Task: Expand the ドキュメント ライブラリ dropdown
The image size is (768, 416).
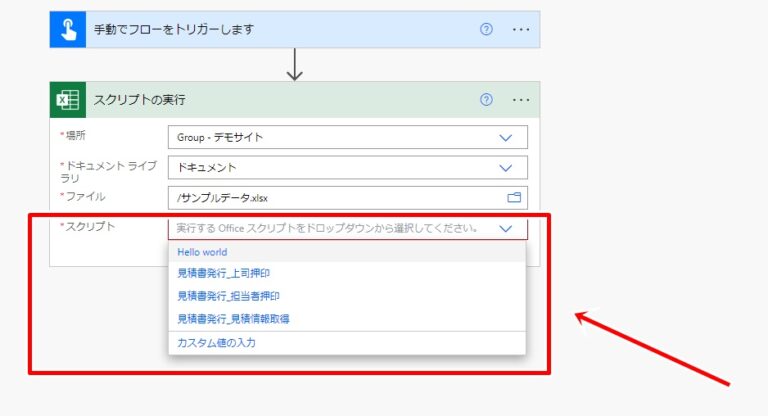Action: tap(505, 168)
